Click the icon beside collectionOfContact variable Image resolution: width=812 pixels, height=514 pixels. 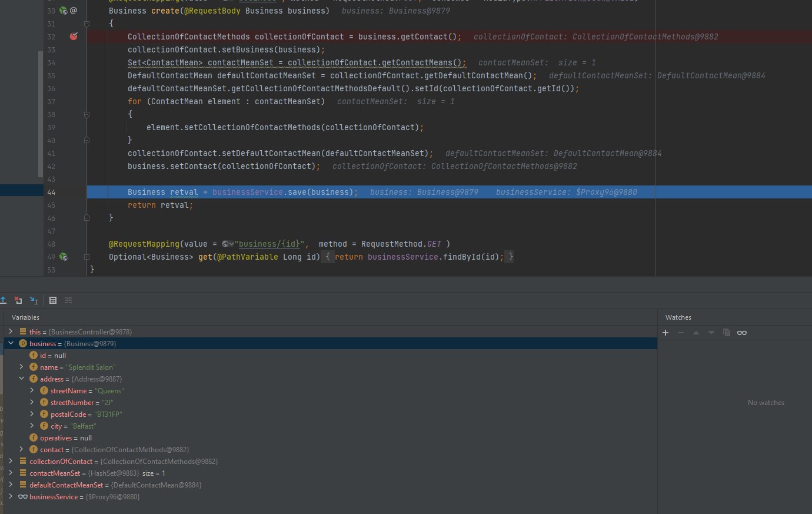23,462
